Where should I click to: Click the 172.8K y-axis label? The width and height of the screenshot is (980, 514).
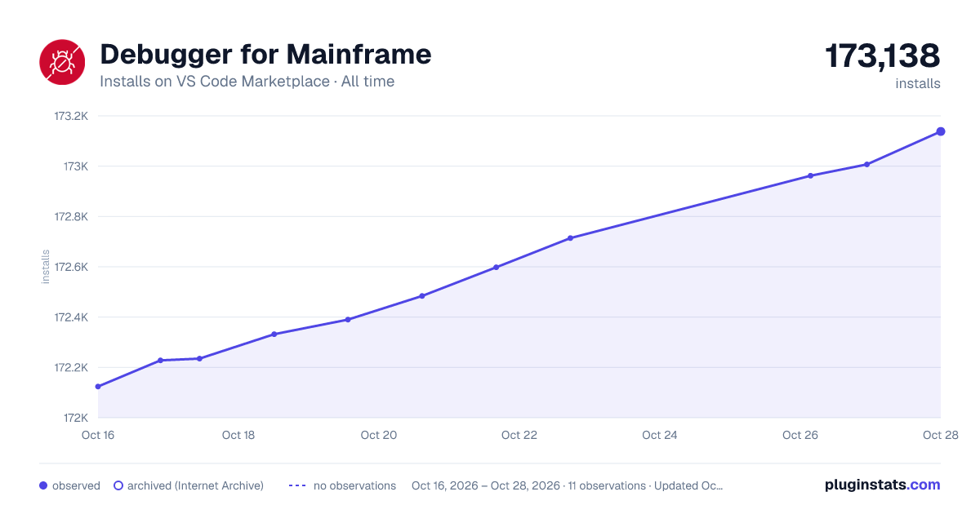tap(71, 217)
